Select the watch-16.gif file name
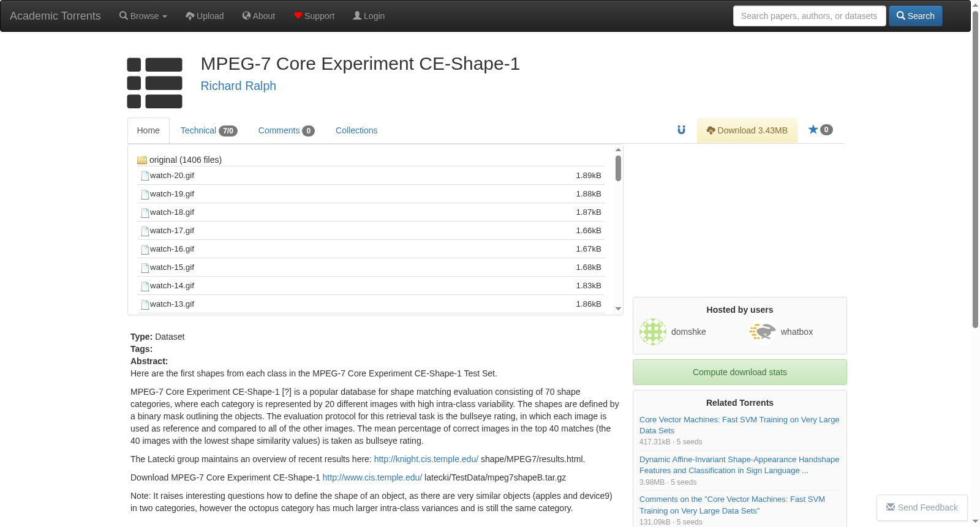Viewport: 980px width, 527px height. coord(172,249)
